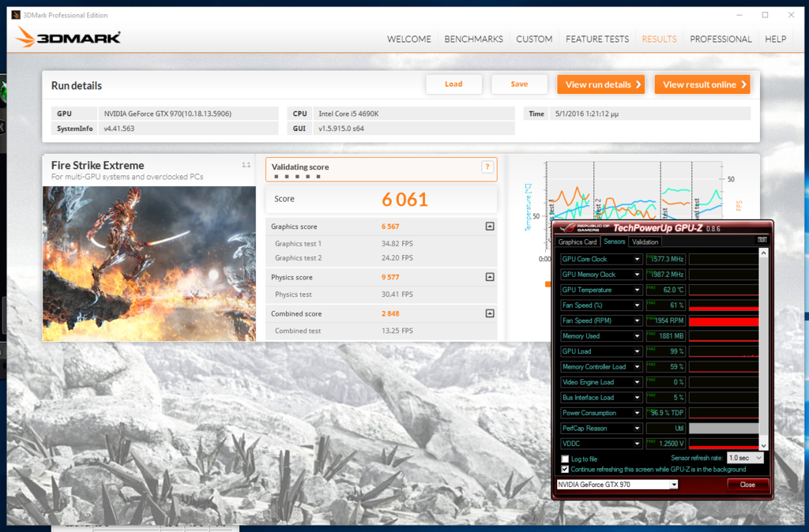
Task: Change the Sensor refresh rate dropdown
Action: click(744, 458)
